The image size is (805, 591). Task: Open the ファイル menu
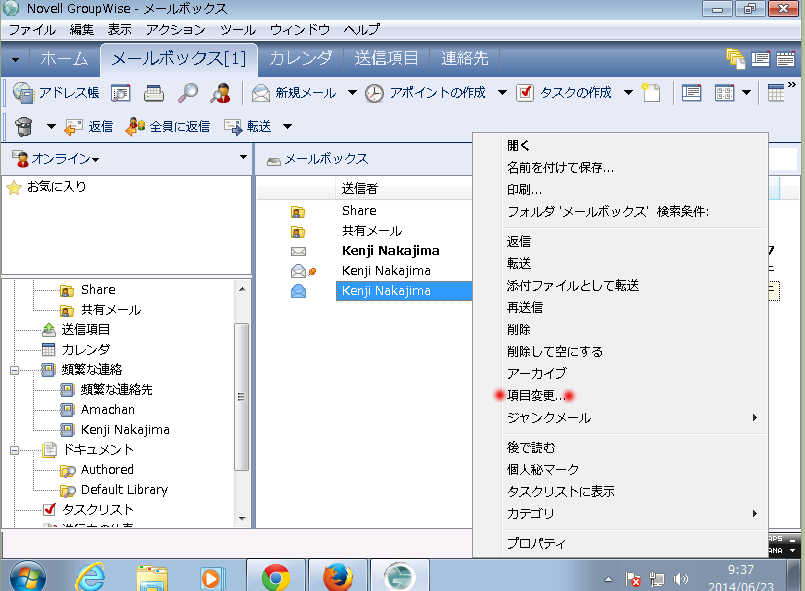tap(32, 30)
